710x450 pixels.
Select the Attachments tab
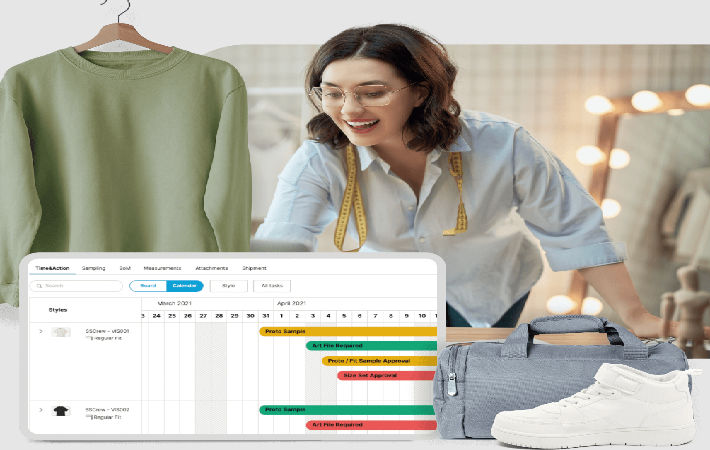211,268
